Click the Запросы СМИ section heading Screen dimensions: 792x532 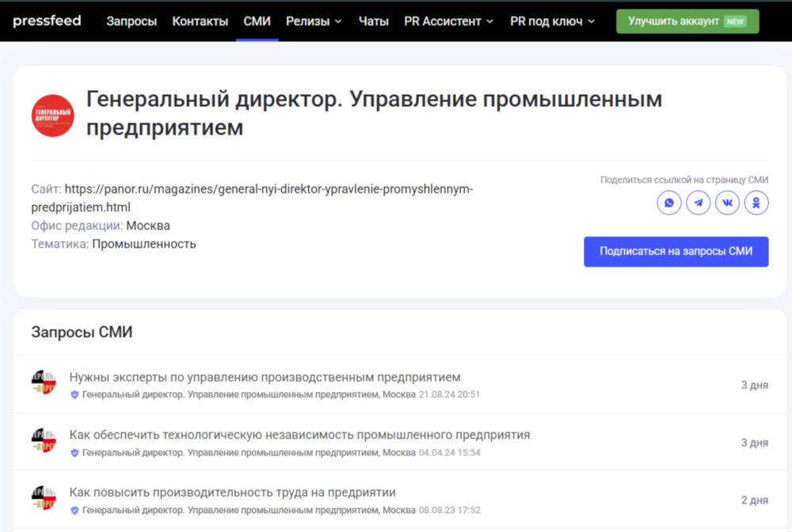point(82,332)
